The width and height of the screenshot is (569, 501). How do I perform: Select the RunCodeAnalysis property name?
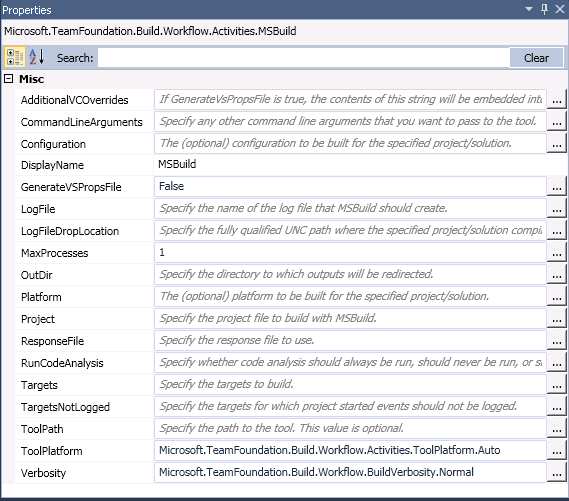point(62,363)
